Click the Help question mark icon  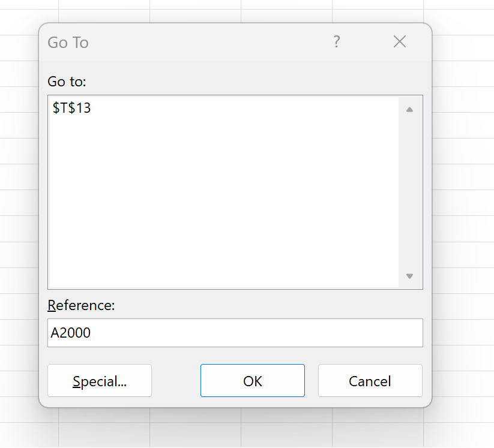click(x=337, y=42)
